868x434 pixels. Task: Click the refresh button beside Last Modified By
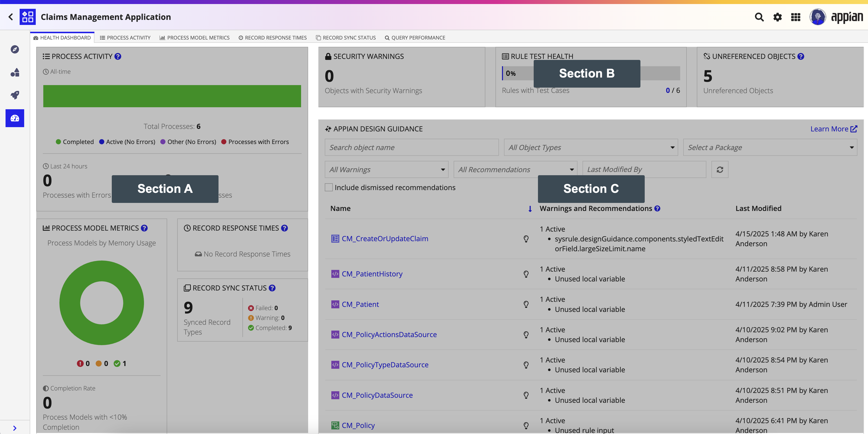click(720, 169)
